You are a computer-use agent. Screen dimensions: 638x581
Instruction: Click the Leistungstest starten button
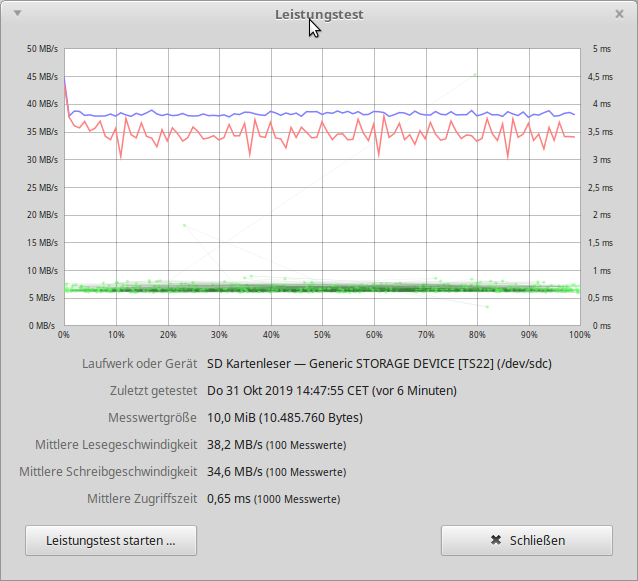[x=111, y=540]
